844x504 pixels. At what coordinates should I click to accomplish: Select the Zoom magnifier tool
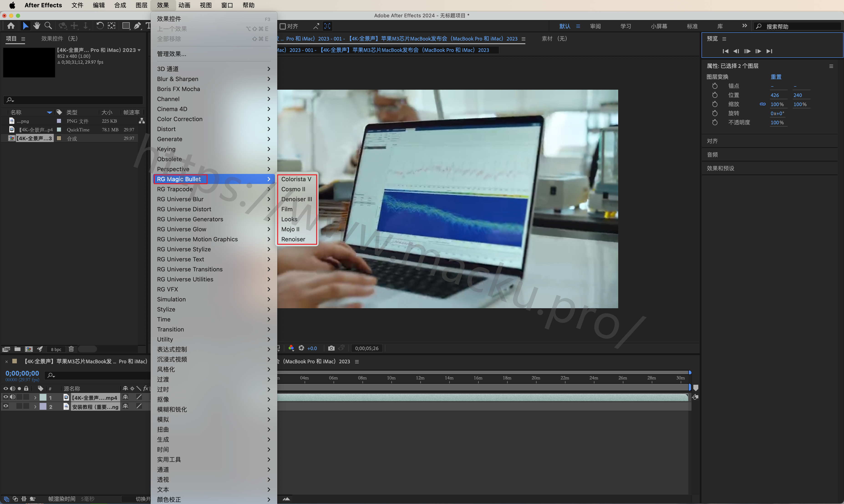pos(48,26)
